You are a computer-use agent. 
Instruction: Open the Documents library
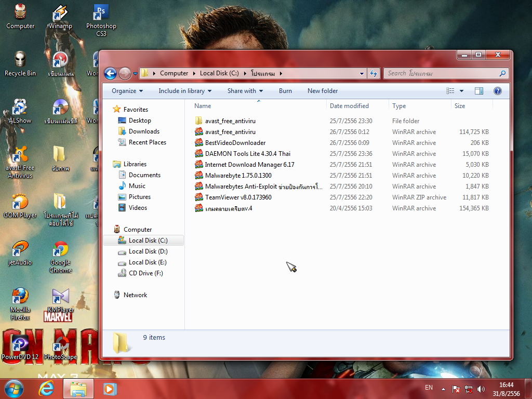pos(144,175)
